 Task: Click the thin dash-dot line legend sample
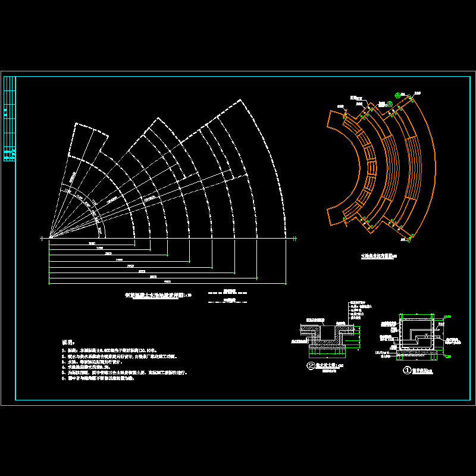click(x=227, y=301)
